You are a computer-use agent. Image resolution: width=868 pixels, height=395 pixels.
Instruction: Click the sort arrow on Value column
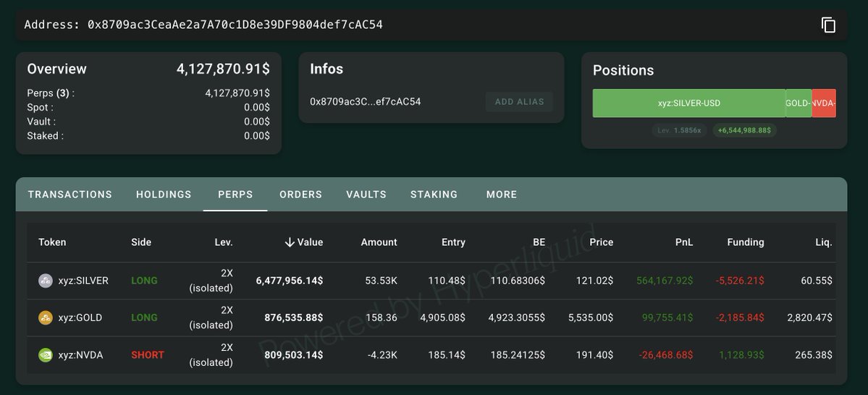290,242
